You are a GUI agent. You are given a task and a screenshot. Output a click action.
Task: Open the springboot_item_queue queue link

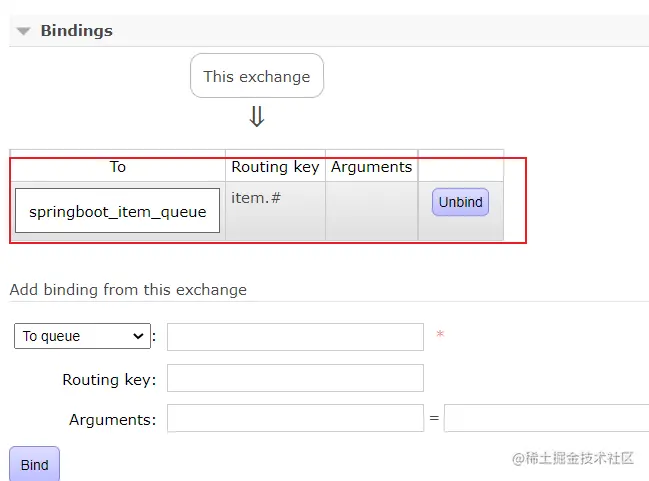(x=118, y=211)
